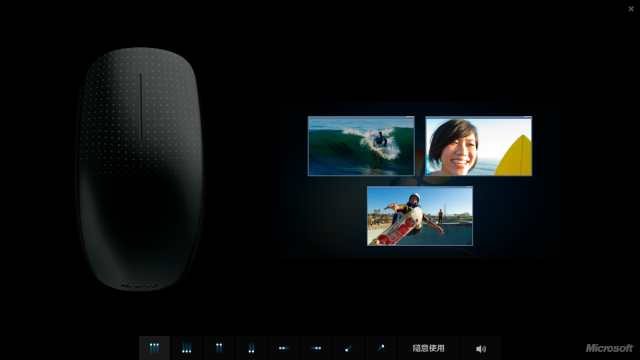This screenshot has width=640, height=360.
Task: Select the three-finger swipe down gesture
Action: pos(187,348)
